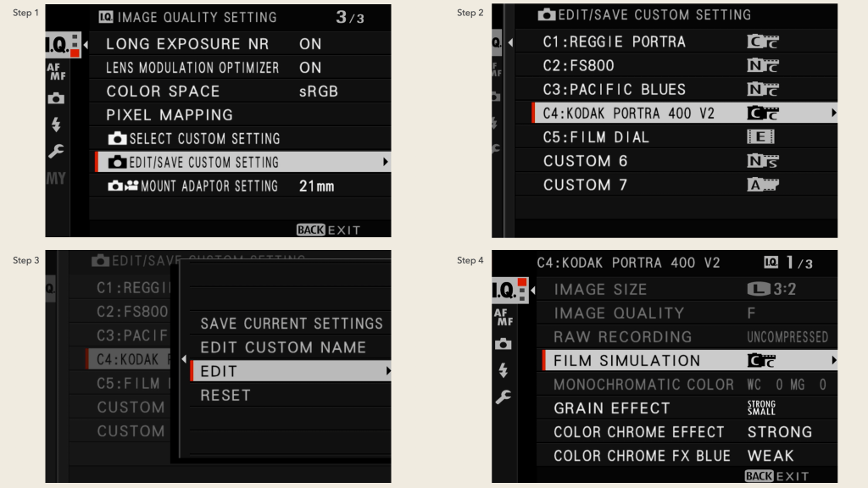
Task: Toggle LENS MODULATION OPTIMIZER on/off
Action: (x=310, y=68)
